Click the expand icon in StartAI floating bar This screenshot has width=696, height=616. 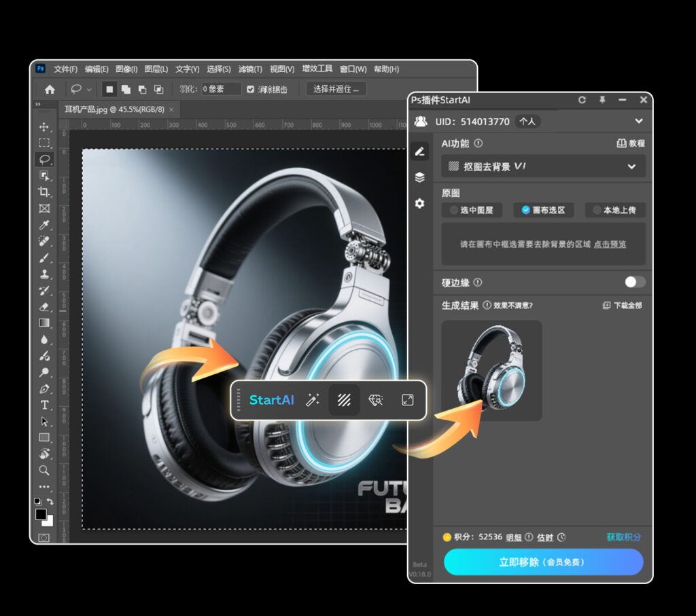[408, 400]
